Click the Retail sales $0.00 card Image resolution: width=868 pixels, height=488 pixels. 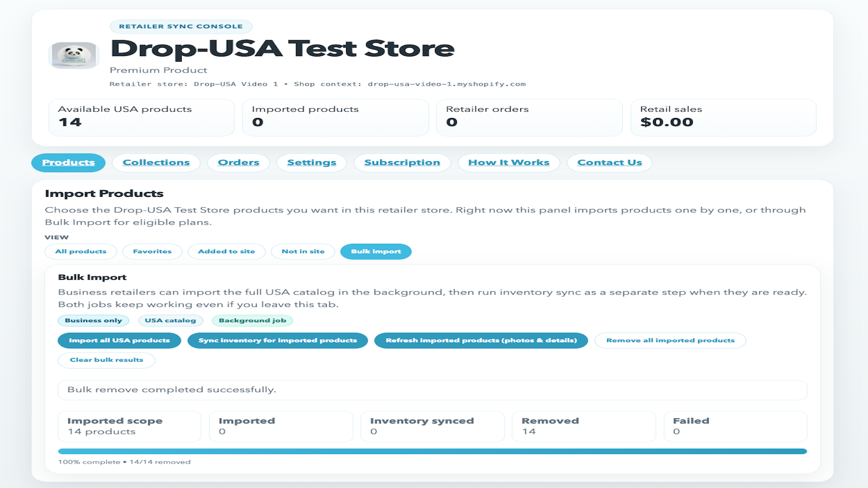724,117
